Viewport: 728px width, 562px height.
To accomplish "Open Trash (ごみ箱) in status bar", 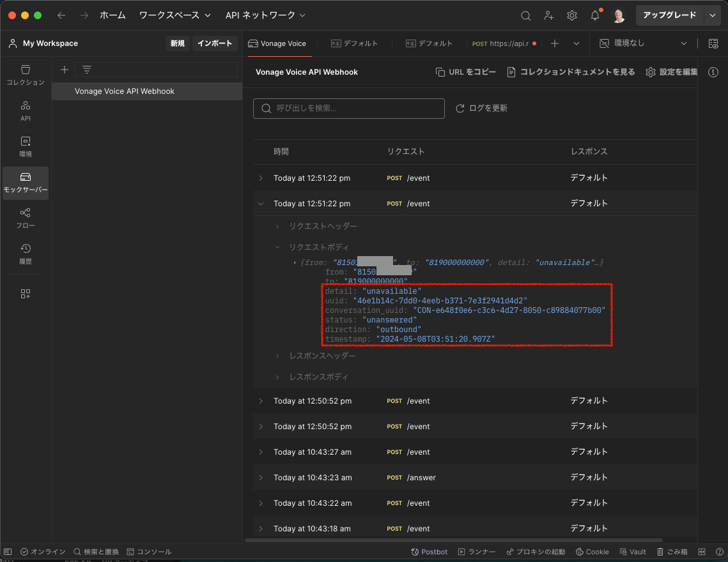I will click(672, 552).
